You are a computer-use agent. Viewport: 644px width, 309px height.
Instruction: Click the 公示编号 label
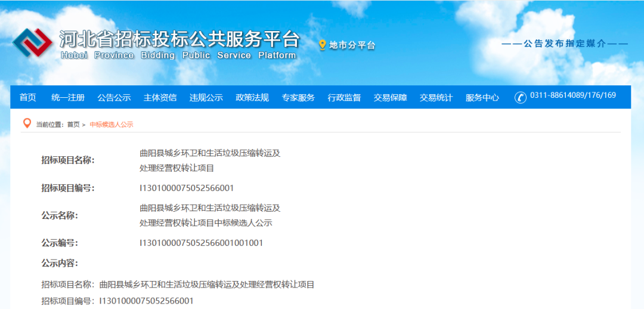click(x=60, y=243)
